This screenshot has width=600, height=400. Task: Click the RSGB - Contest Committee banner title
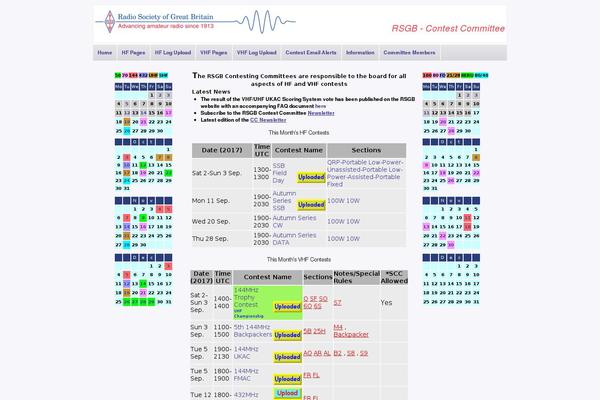(448, 29)
